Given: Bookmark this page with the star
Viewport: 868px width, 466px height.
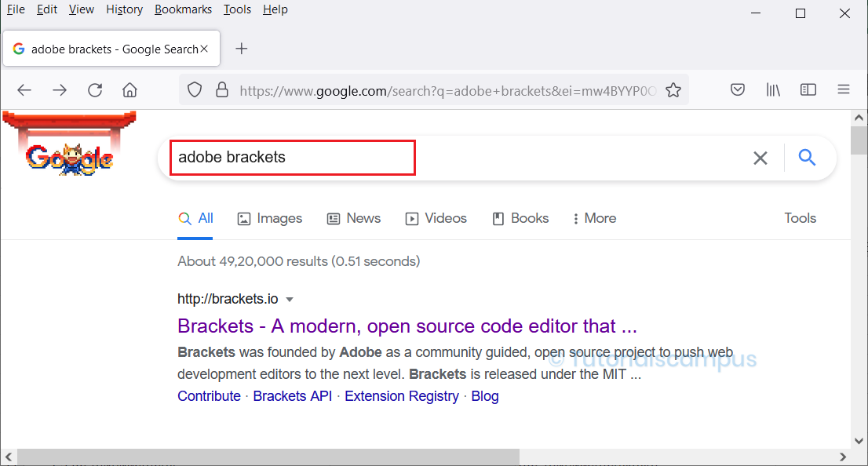Looking at the screenshot, I should click(673, 89).
